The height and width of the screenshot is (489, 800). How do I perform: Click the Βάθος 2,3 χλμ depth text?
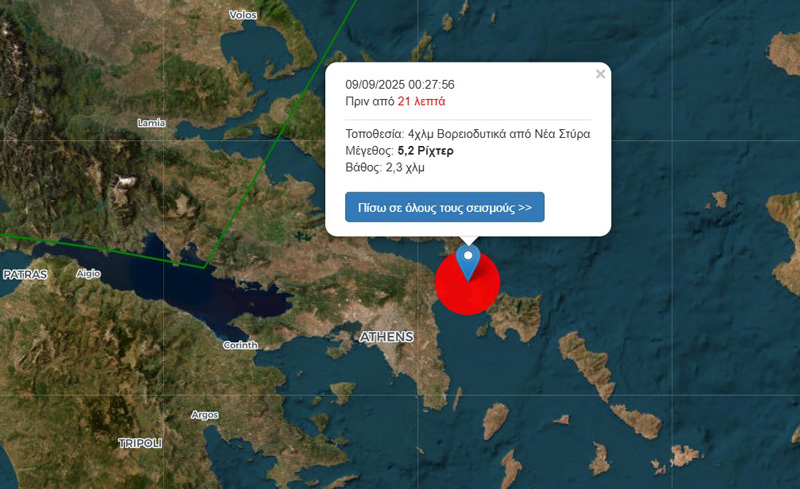click(385, 167)
